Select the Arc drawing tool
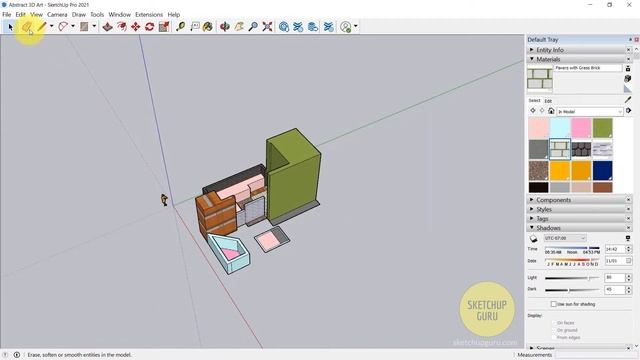Image resolution: width=640 pixels, height=360 pixels. pyautogui.click(x=63, y=27)
